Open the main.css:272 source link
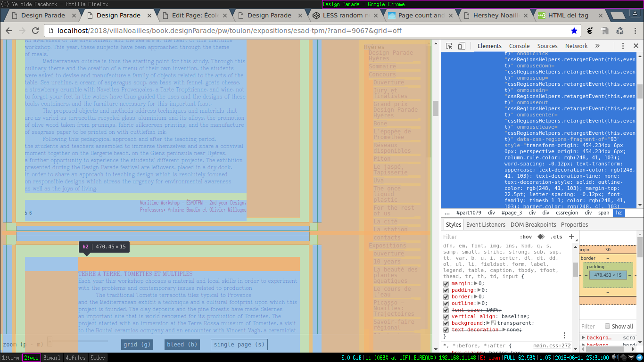Image resolution: width=644 pixels, height=362 pixels. (552, 346)
